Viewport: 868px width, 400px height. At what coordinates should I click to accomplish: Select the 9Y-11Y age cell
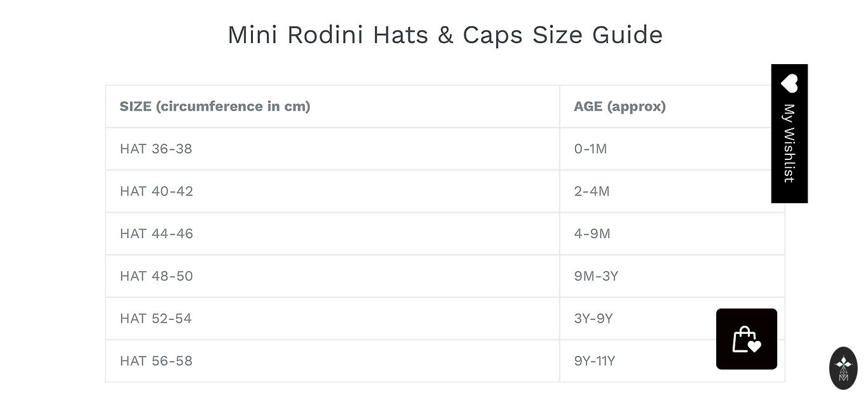point(595,361)
